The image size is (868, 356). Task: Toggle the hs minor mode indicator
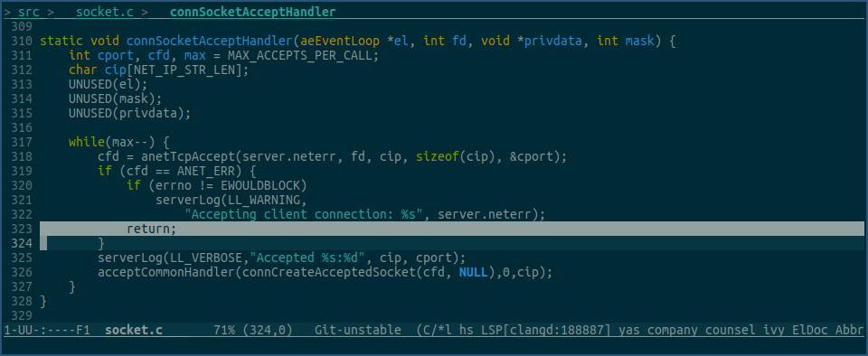[x=466, y=330]
